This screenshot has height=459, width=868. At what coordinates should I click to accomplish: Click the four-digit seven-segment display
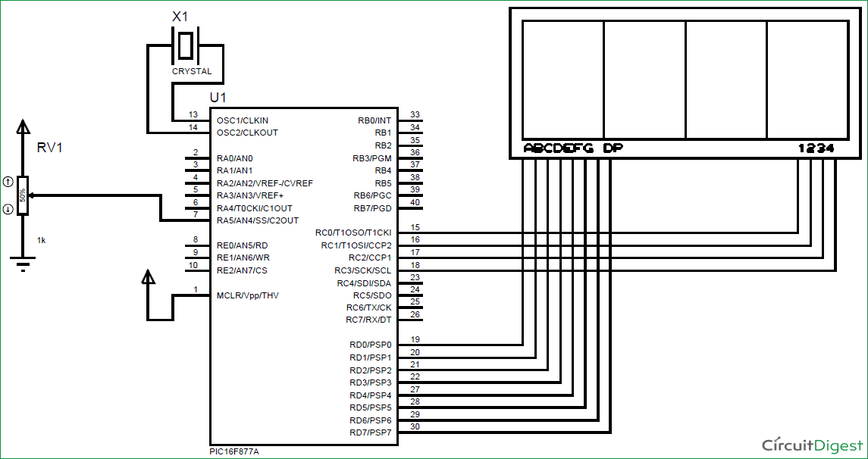pyautogui.click(x=682, y=80)
